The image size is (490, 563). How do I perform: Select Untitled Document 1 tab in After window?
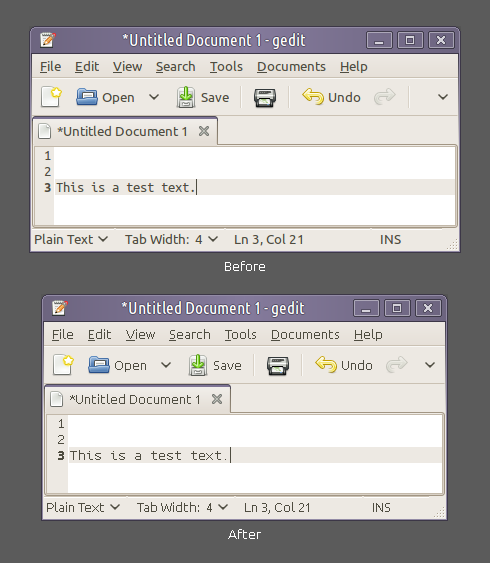coord(137,399)
